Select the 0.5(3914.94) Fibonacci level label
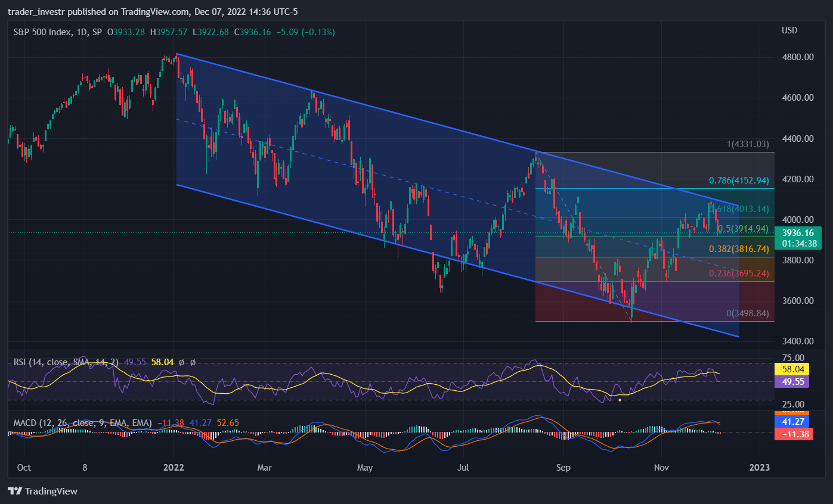The height and width of the screenshot is (504, 833). pyautogui.click(x=744, y=229)
